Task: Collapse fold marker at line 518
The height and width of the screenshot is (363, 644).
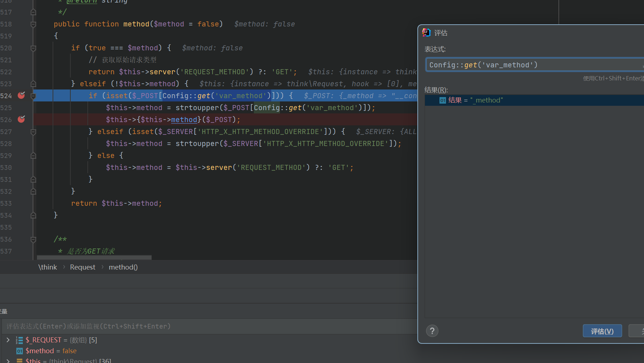Action: 33,24
